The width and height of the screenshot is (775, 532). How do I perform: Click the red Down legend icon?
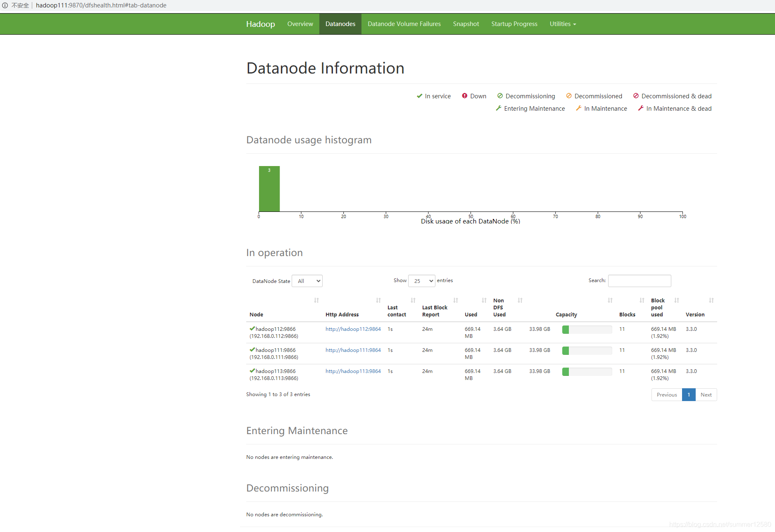pyautogui.click(x=465, y=96)
